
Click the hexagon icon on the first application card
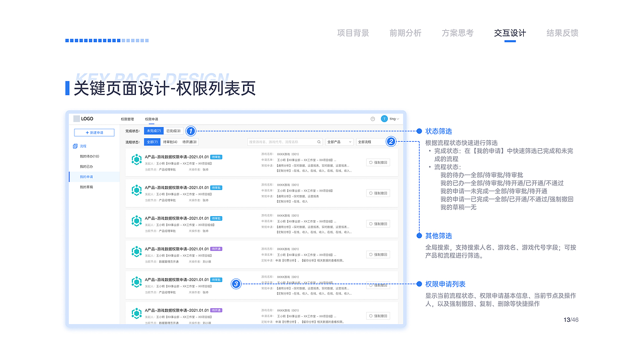(x=136, y=160)
